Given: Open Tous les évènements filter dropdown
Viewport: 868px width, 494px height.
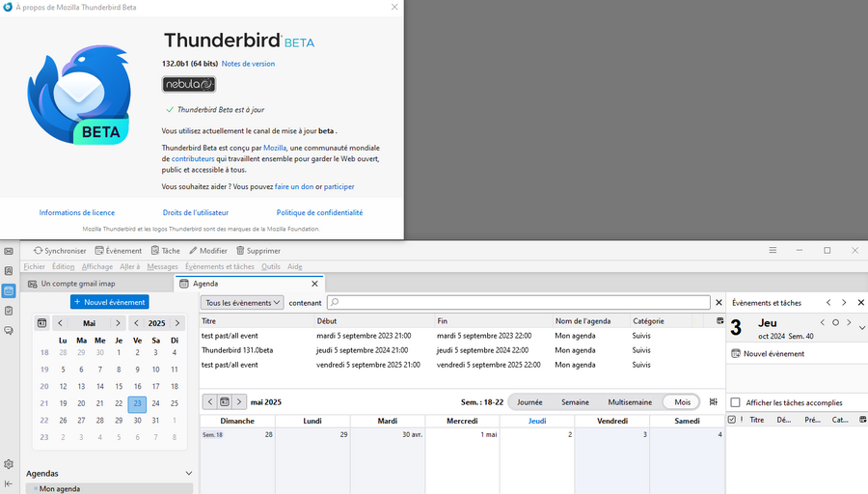Looking at the screenshot, I should pyautogui.click(x=242, y=302).
